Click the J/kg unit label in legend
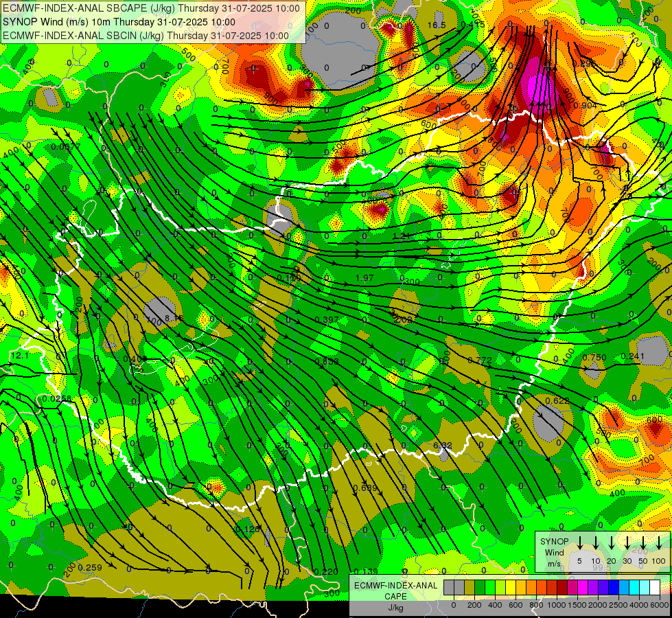 point(395,608)
